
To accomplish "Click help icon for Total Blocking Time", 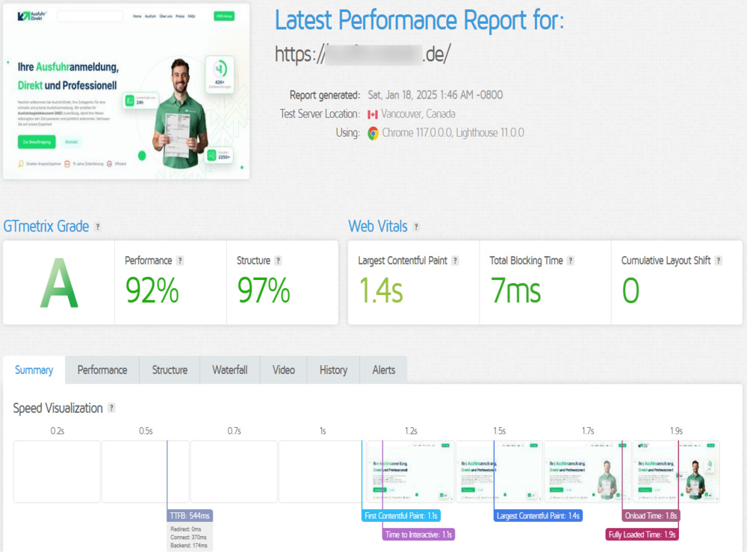I will click(x=570, y=261).
